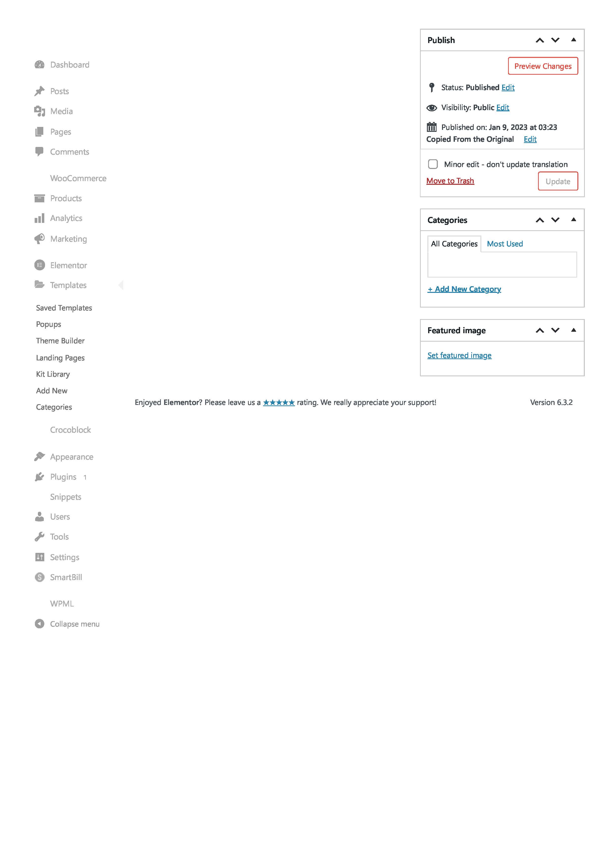Click the Posts pushpin icon
This screenshot has width=614, height=868.
pyautogui.click(x=39, y=91)
